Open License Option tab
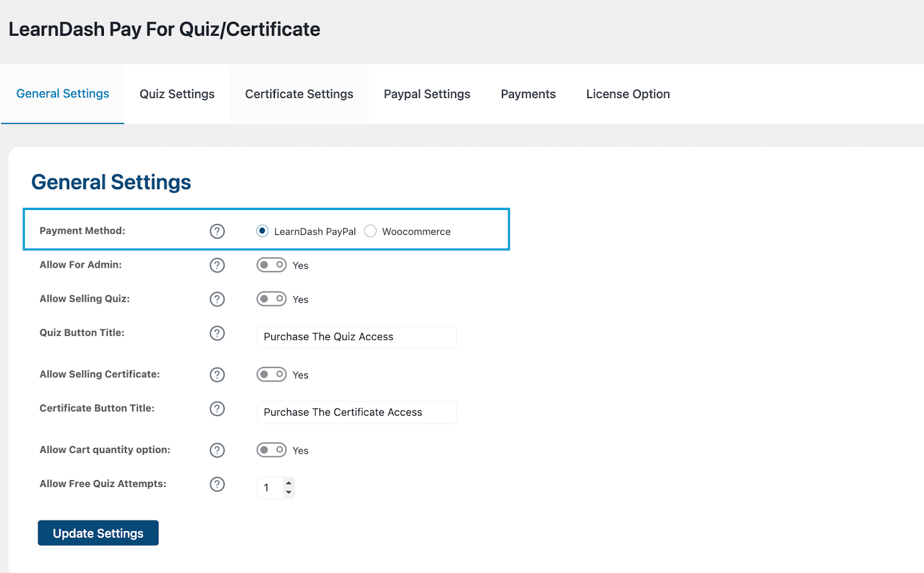Screen dimensions: 924x573 628,94
